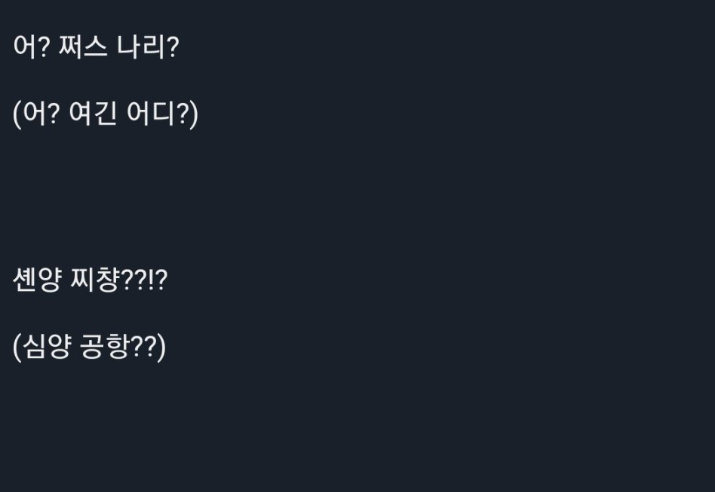Click the character "항"

click(x=117, y=346)
